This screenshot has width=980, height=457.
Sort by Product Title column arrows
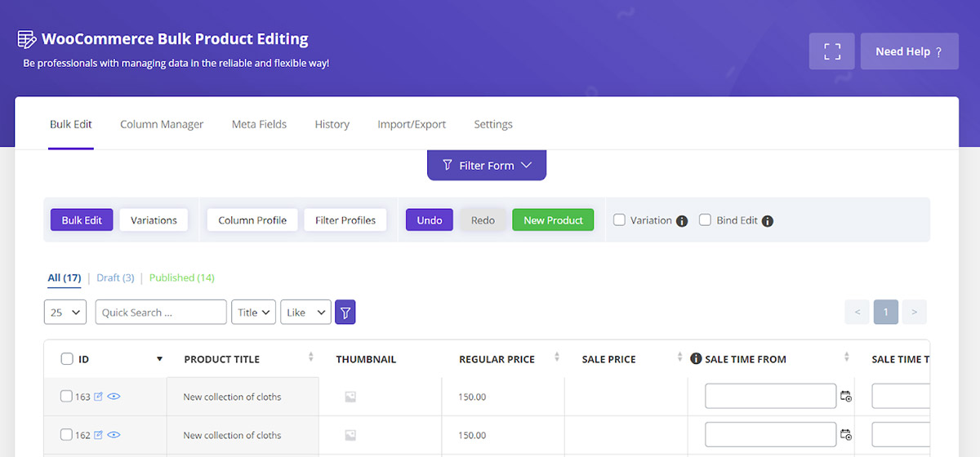click(311, 357)
